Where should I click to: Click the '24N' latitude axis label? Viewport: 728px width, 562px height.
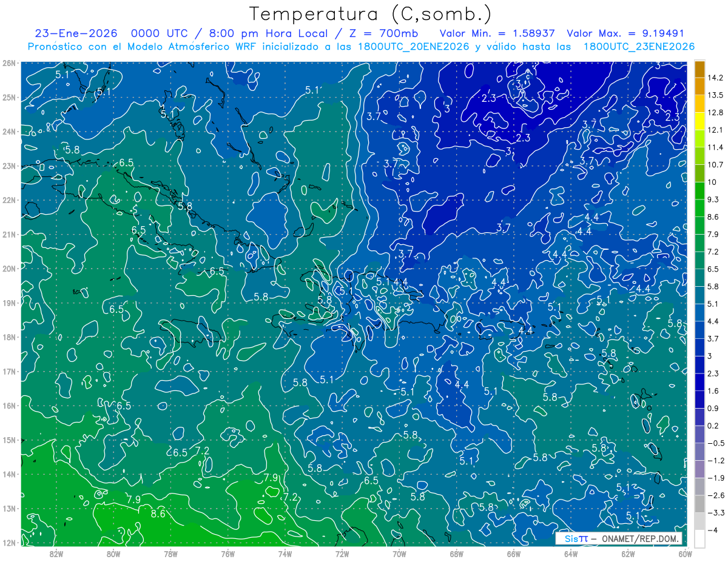click(9, 132)
